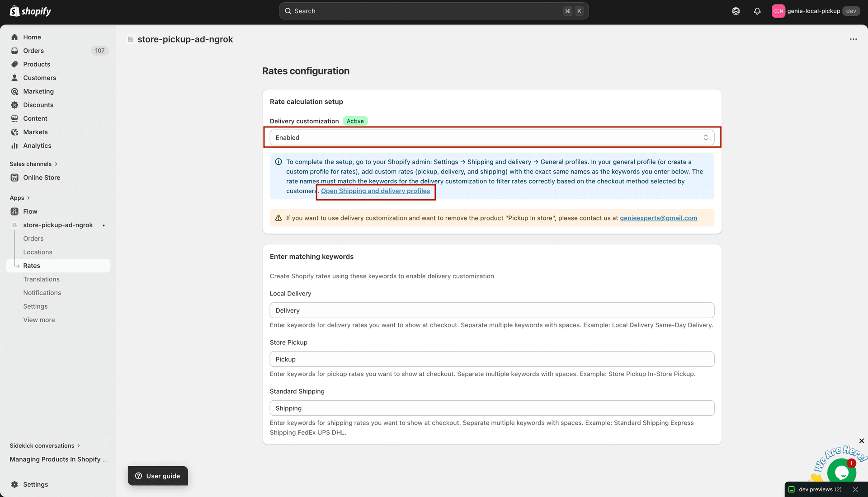The width and height of the screenshot is (868, 497).
Task: Navigate to Marketing
Action: pos(38,91)
